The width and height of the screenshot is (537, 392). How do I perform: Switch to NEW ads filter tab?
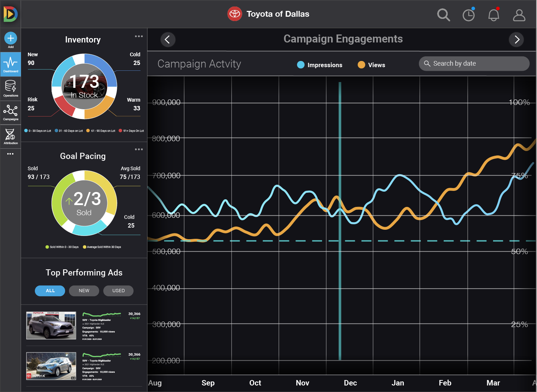click(x=84, y=291)
